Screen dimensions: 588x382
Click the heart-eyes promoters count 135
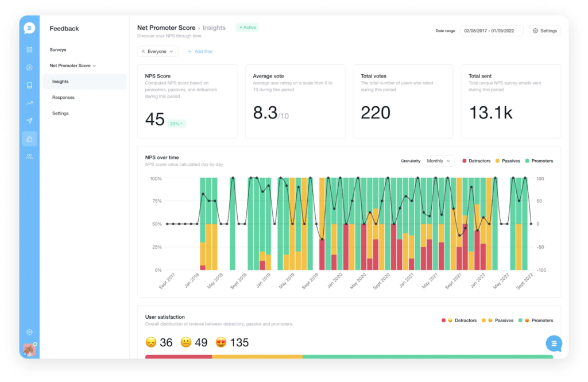[232, 342]
